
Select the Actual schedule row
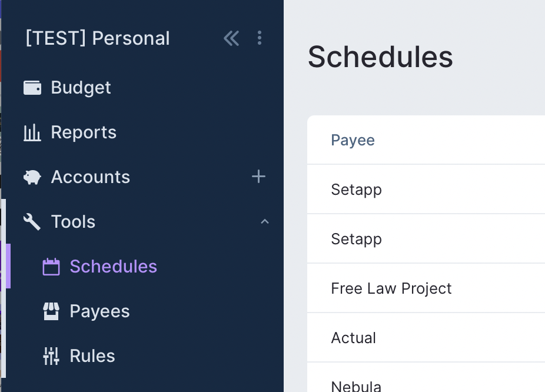(354, 338)
